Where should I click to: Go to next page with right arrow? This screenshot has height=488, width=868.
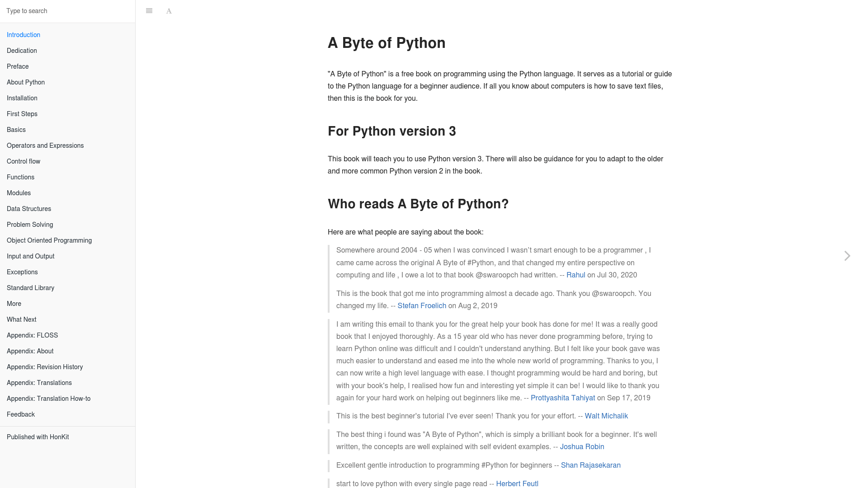tap(847, 256)
